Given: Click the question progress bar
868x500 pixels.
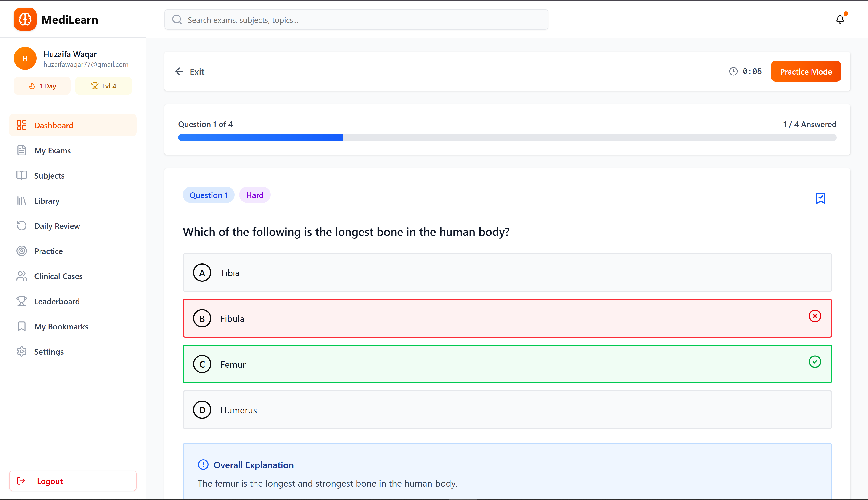Looking at the screenshot, I should [507, 138].
